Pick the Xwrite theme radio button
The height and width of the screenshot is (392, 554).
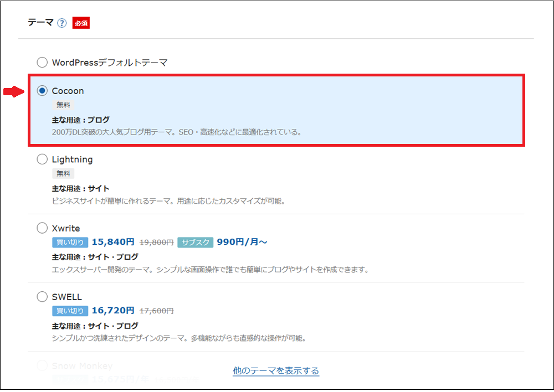coord(42,228)
